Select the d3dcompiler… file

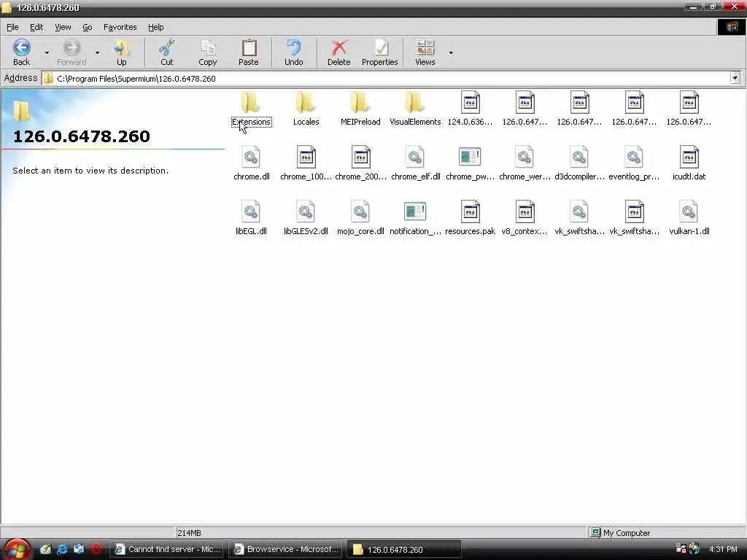click(579, 163)
